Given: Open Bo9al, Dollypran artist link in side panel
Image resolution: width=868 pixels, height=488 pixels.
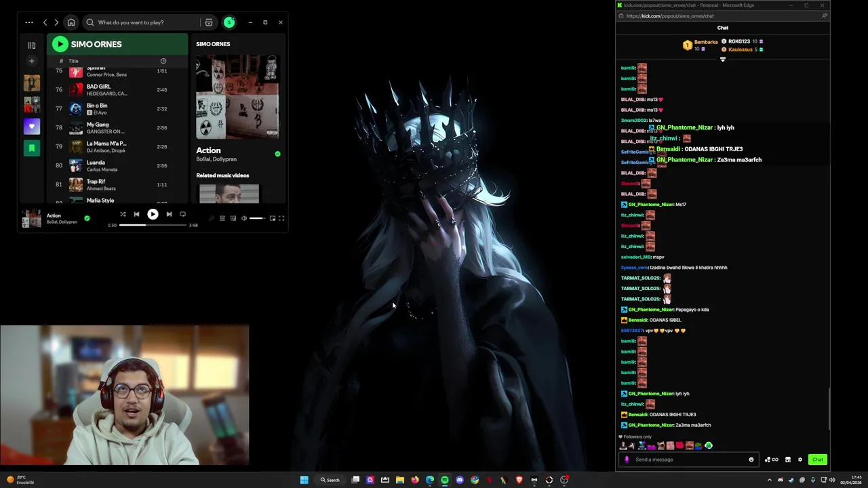Looking at the screenshot, I should [x=216, y=159].
